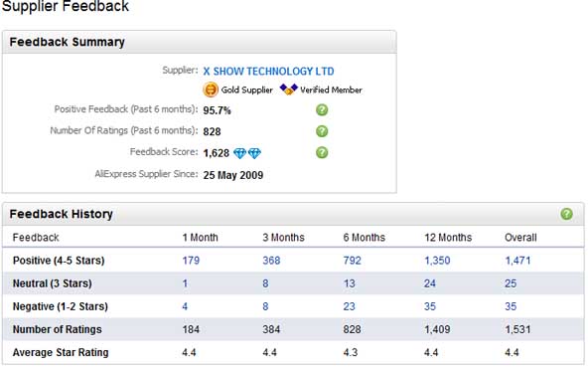The height and width of the screenshot is (368, 588).
Task: View 4 negative ratings for 1 Month
Action: click(x=185, y=306)
